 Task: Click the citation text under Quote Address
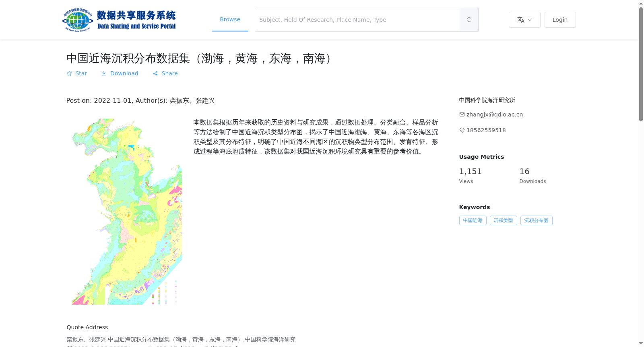181,342
